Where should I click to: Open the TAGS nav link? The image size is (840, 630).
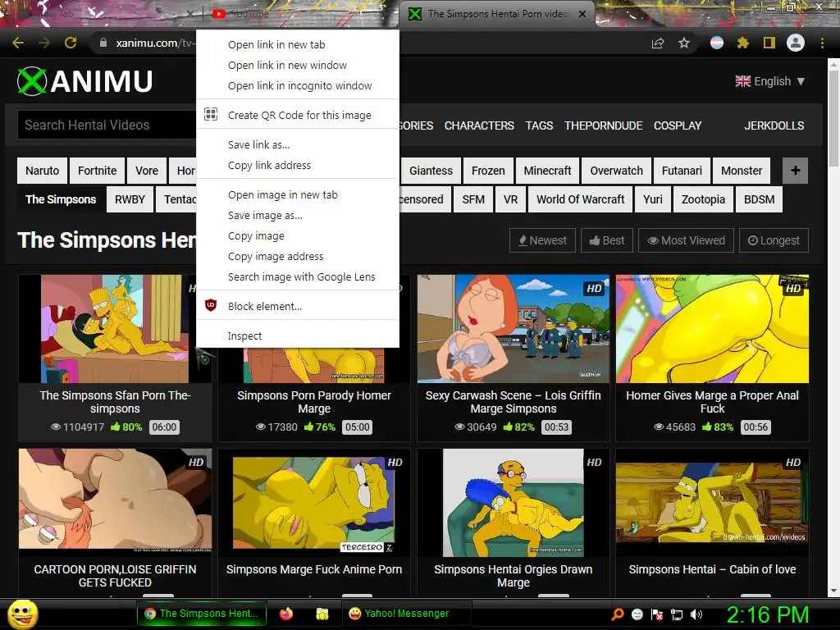[x=539, y=126]
